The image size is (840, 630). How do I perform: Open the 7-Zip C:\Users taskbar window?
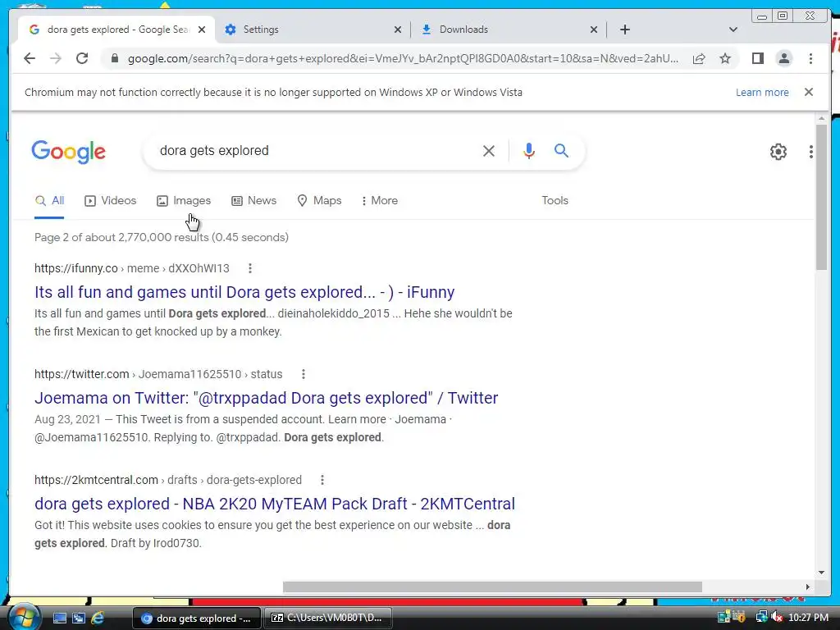coord(328,618)
